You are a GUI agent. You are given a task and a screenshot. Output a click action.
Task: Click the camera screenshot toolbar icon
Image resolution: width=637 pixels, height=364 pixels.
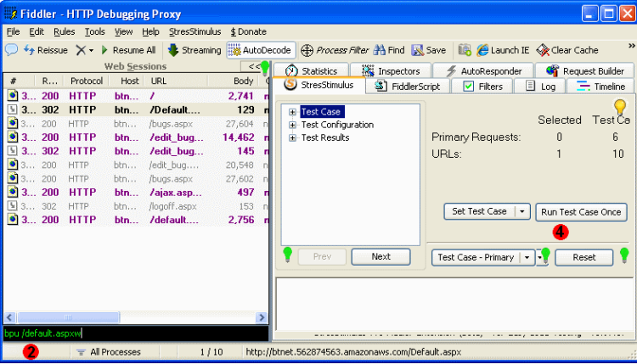pos(465,50)
